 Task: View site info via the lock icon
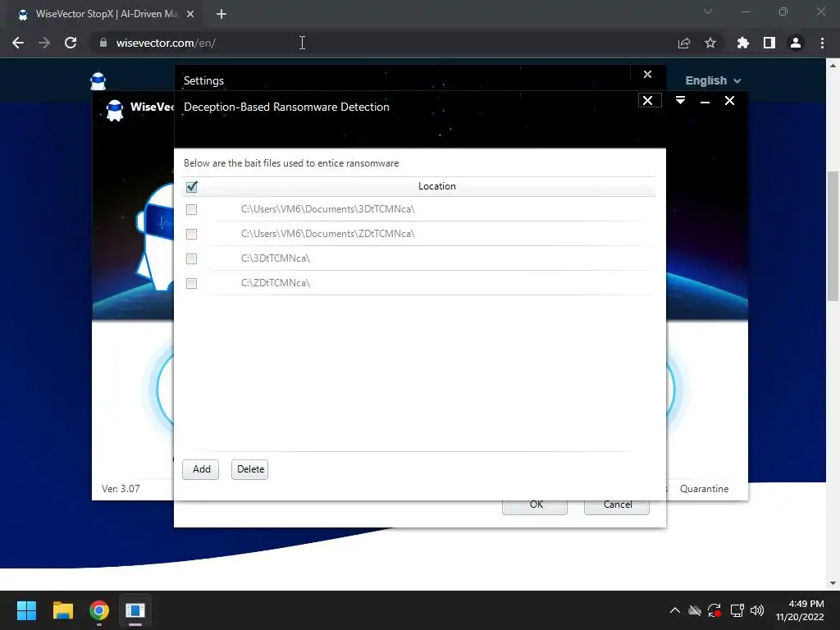click(103, 43)
